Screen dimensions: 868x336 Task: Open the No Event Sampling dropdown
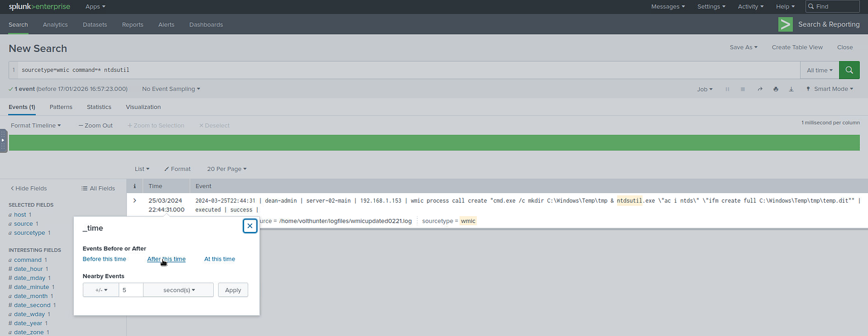click(171, 89)
